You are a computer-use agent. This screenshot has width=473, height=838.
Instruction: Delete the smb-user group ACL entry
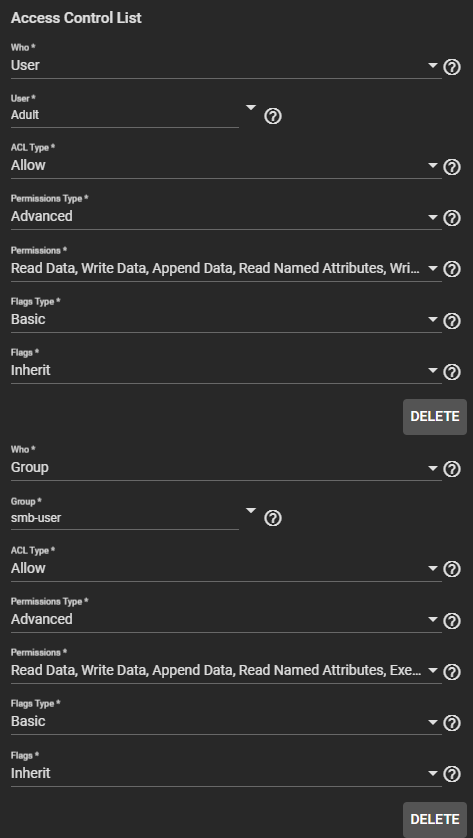435,819
